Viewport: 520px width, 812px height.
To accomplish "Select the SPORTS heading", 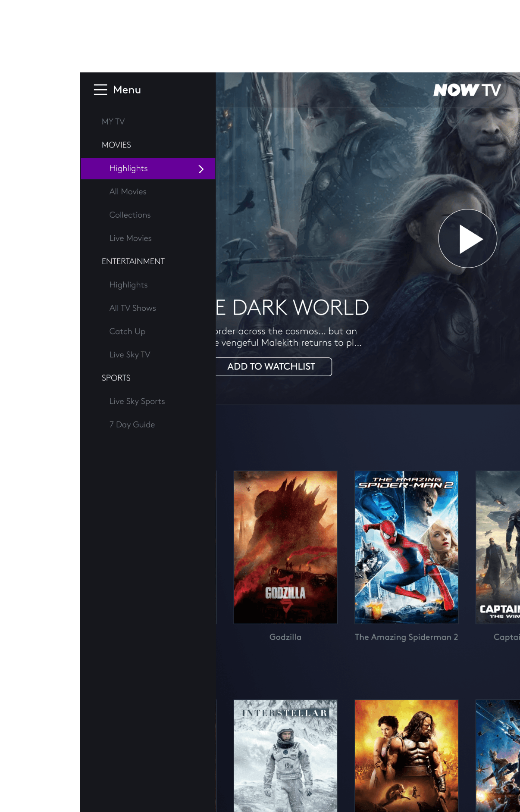I will [116, 378].
